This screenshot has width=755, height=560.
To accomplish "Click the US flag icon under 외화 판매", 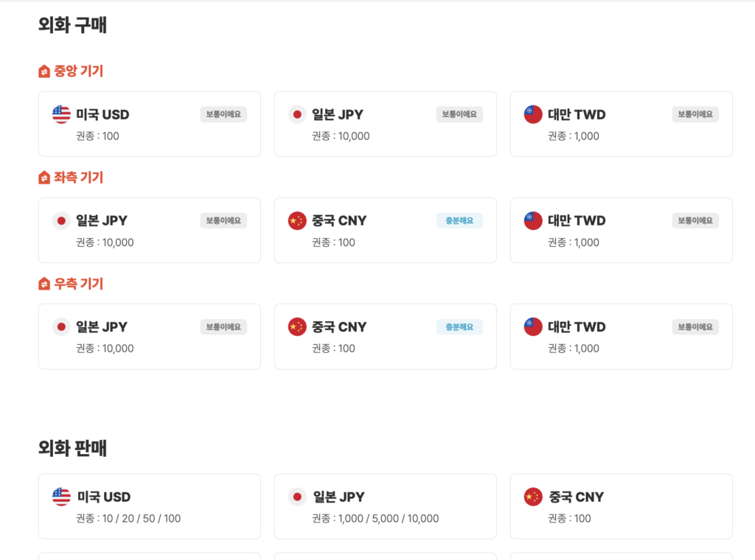I will [60, 497].
